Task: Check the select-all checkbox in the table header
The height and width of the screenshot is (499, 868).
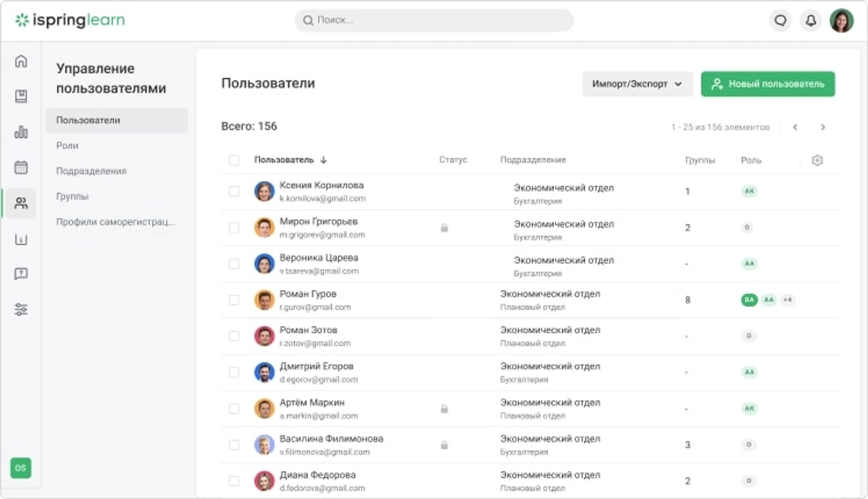Action: click(233, 160)
